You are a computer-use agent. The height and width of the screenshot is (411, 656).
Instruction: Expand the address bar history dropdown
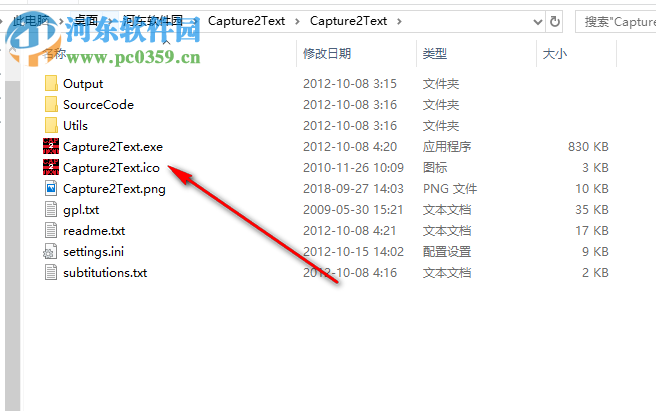(538, 21)
